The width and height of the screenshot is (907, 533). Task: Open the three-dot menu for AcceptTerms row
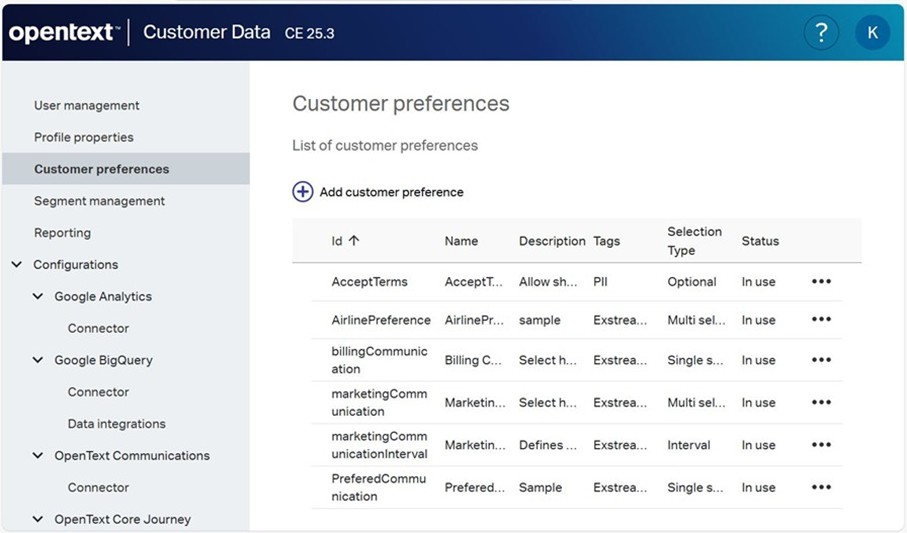click(x=821, y=282)
